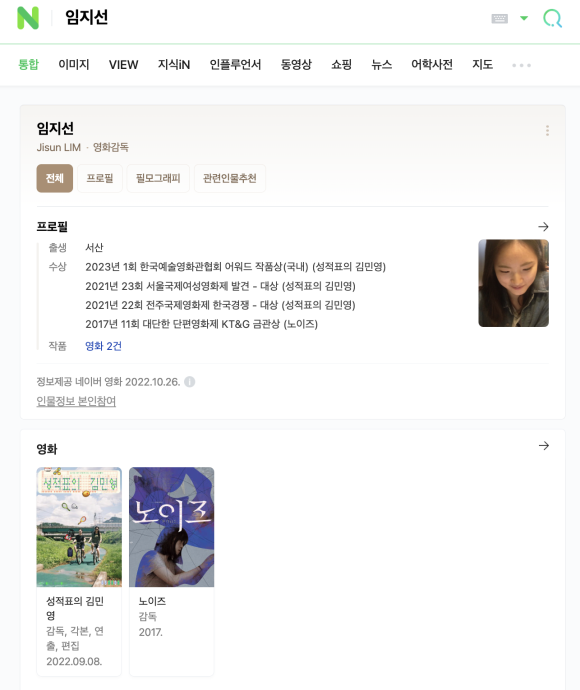Select the 뉴스 tab
Image resolution: width=580 pixels, height=690 pixels.
(x=381, y=65)
